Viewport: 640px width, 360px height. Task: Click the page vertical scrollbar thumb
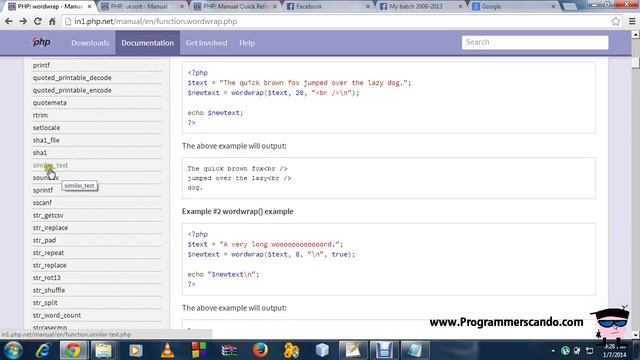[636, 61]
